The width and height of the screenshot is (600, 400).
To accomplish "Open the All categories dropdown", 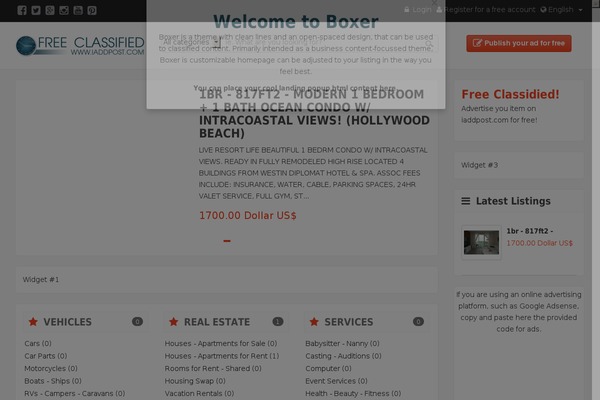I will tap(190, 42).
